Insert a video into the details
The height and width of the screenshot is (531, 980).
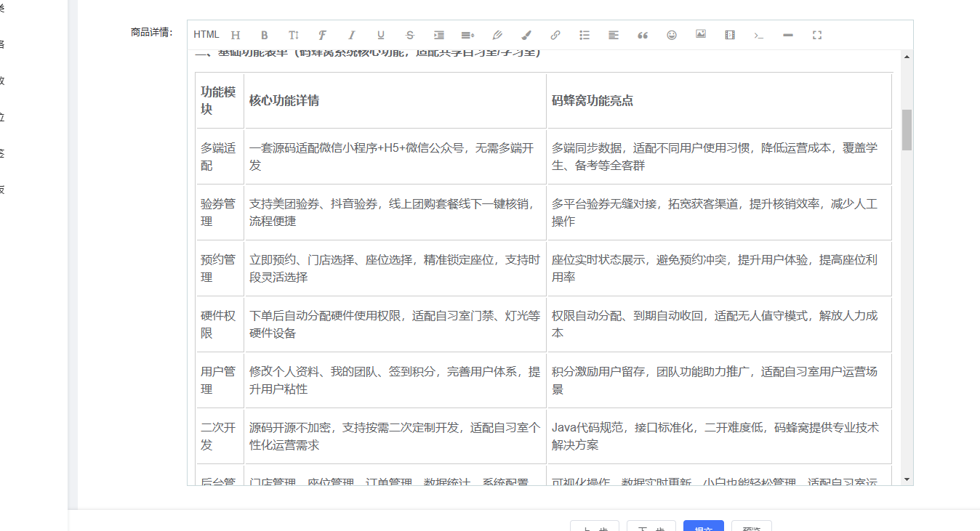coord(729,34)
